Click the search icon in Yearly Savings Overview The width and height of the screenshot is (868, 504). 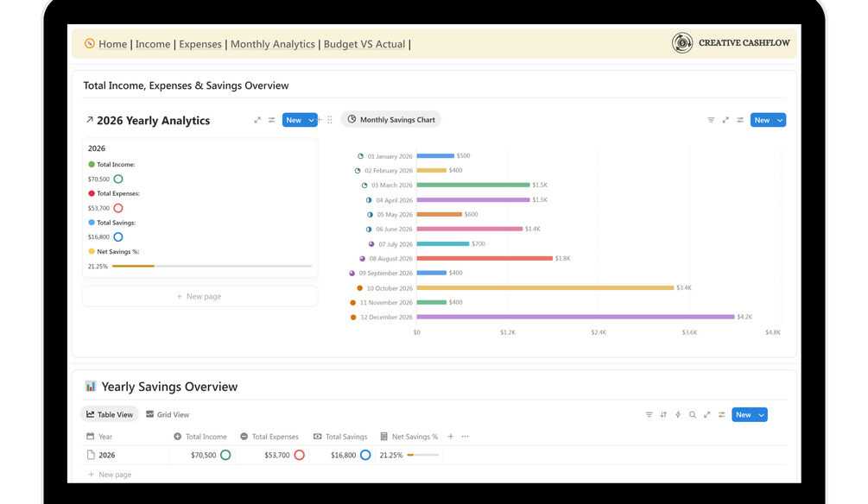point(693,415)
